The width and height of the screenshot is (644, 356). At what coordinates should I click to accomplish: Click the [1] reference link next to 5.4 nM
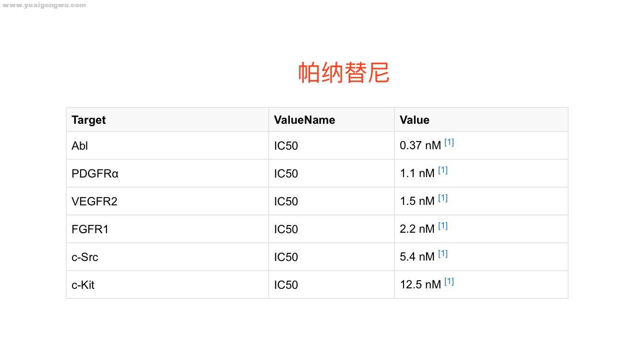pyautogui.click(x=442, y=254)
